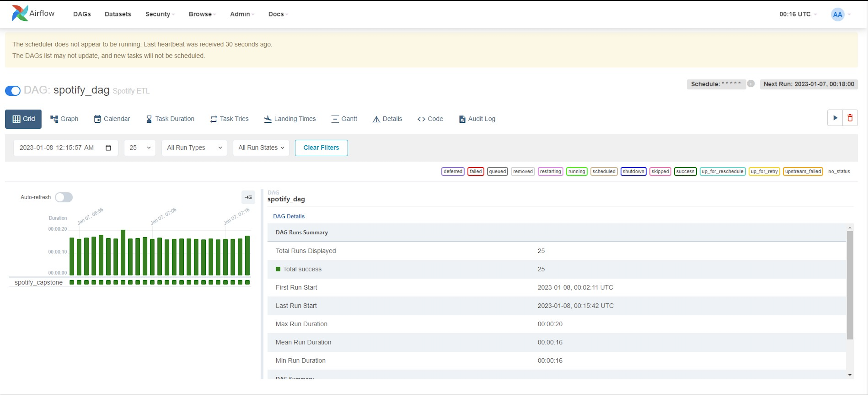Collapse the grid panel using the arrow icon
Image resolution: width=868 pixels, height=395 pixels.
pos(248,197)
